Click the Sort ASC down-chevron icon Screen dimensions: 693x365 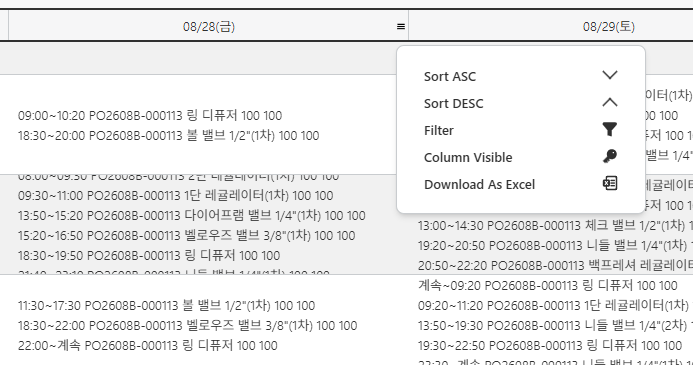[609, 75]
